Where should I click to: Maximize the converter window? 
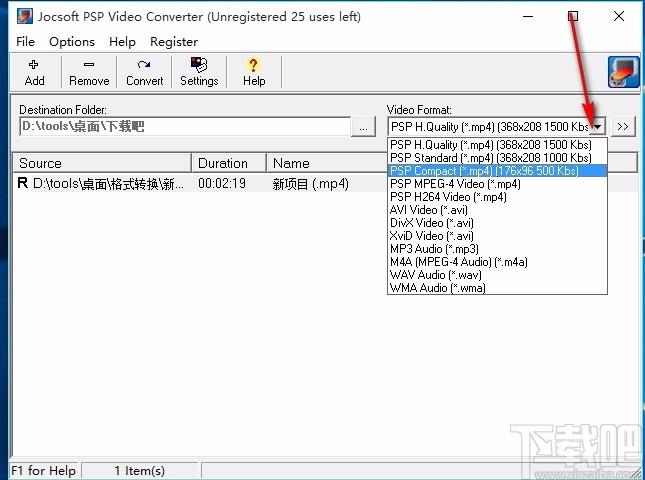[x=573, y=16]
